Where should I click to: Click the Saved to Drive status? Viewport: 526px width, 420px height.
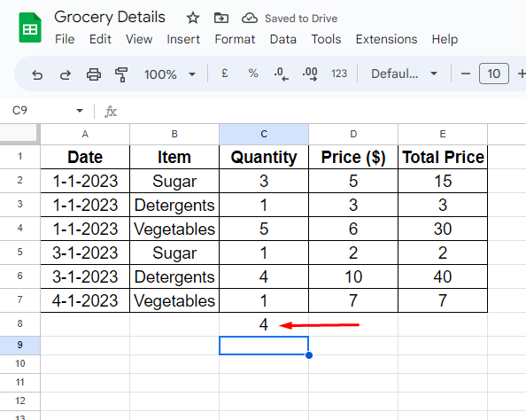point(301,19)
